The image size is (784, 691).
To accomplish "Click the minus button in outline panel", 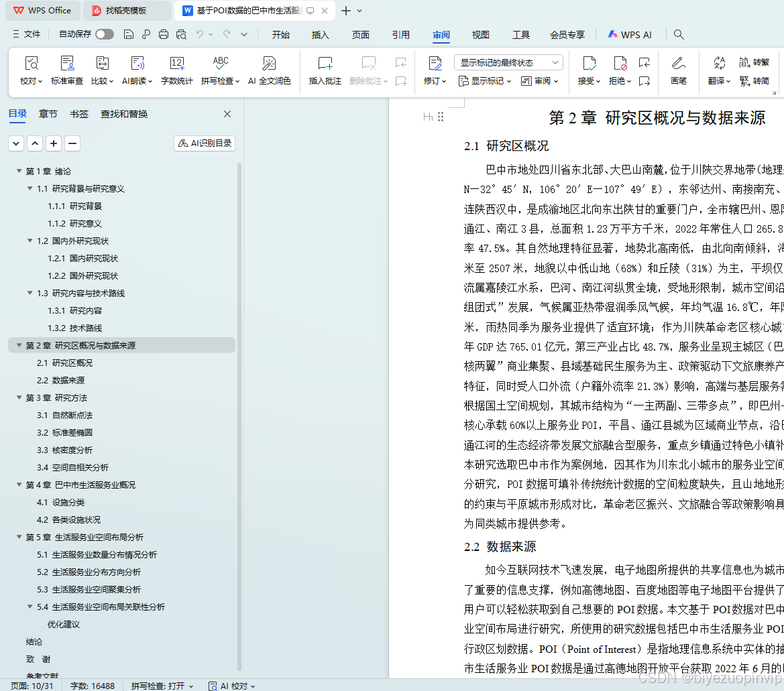I will point(72,143).
